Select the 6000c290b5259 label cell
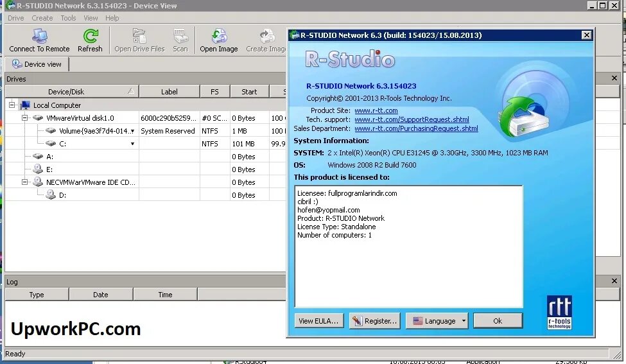The image size is (626, 364). click(169, 118)
